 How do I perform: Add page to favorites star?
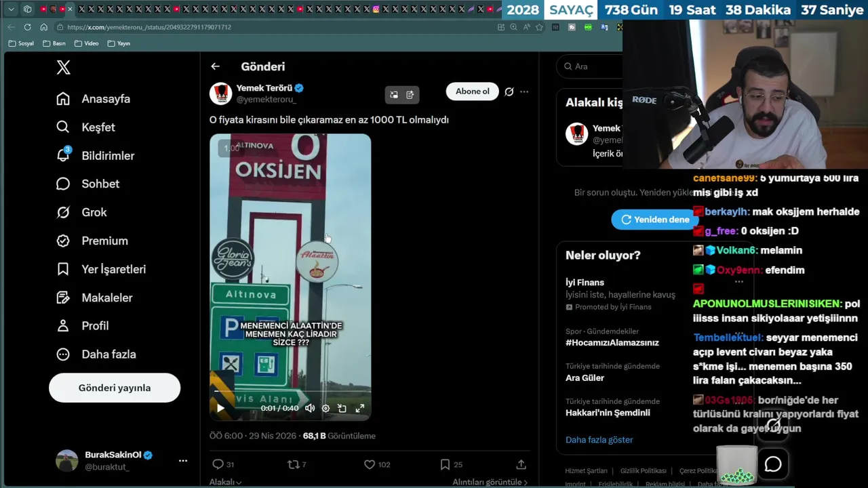[x=539, y=27]
